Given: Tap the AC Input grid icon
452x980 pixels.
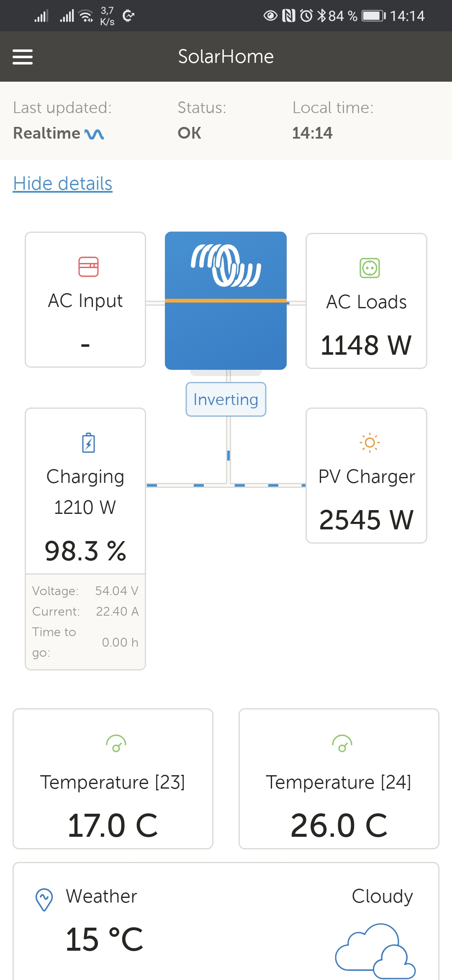Looking at the screenshot, I should (x=88, y=267).
